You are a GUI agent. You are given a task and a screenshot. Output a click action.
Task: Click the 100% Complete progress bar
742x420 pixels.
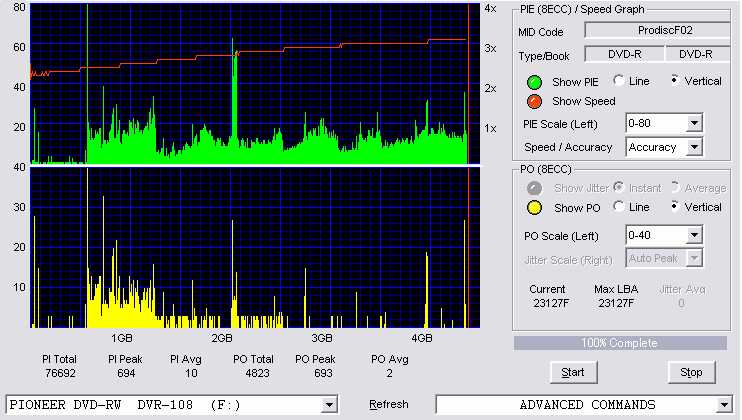[620, 343]
